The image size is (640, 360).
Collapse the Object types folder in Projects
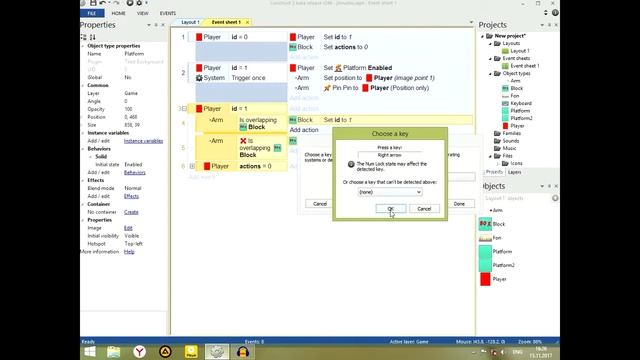[x=490, y=73]
